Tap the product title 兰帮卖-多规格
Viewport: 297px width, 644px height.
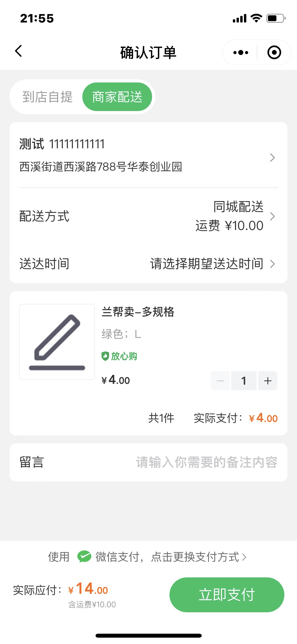pos(138,312)
